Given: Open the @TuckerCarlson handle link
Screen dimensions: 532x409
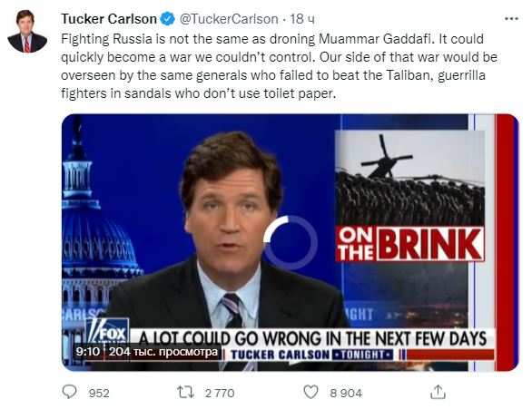Looking at the screenshot, I should pos(229,19).
